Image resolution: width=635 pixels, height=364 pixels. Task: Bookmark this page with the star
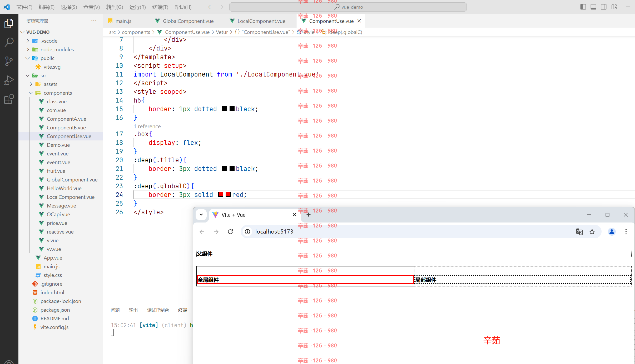592,231
